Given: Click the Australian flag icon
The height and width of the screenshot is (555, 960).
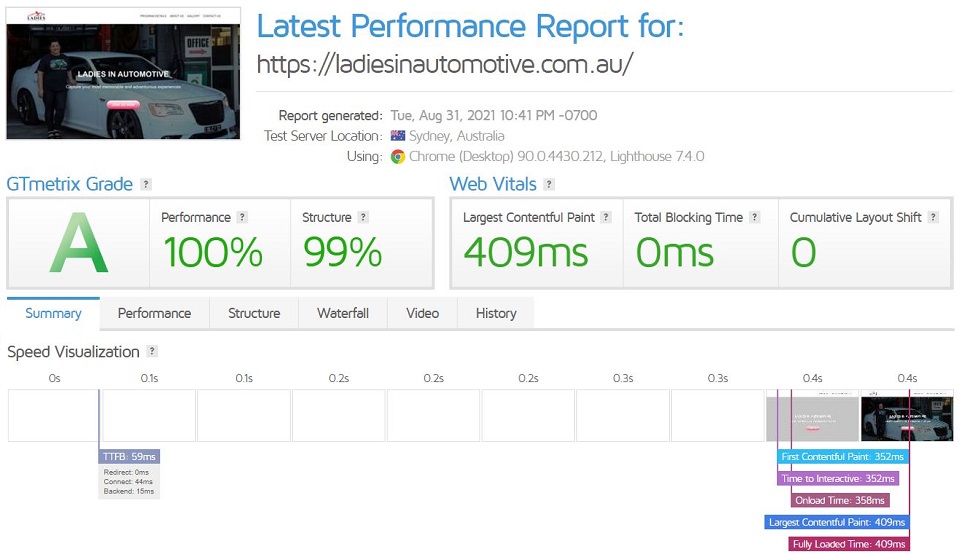Looking at the screenshot, I should (x=398, y=135).
